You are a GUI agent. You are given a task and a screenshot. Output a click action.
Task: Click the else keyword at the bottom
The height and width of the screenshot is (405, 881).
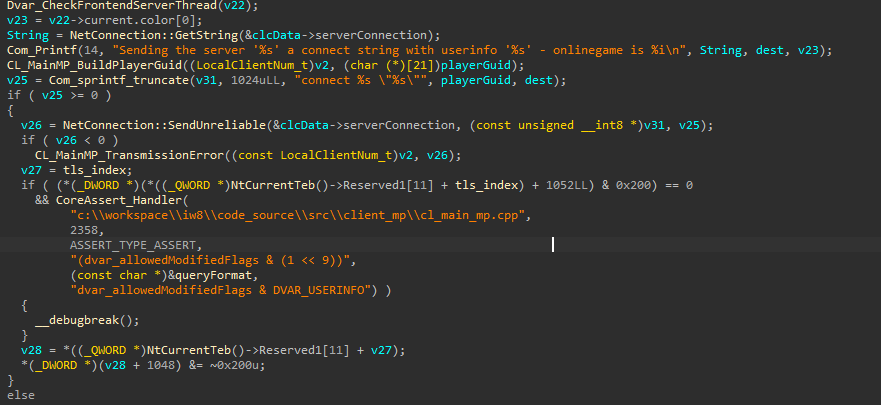tap(20, 395)
